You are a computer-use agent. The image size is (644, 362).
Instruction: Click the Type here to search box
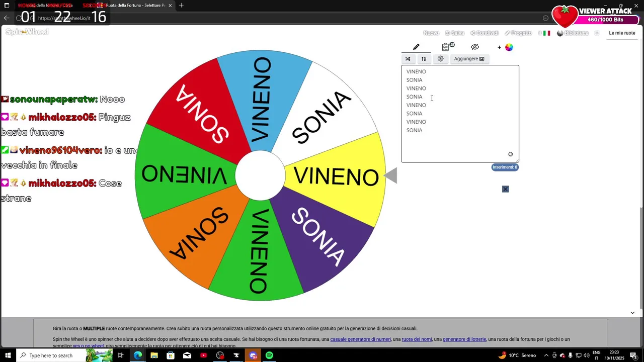click(x=64, y=355)
